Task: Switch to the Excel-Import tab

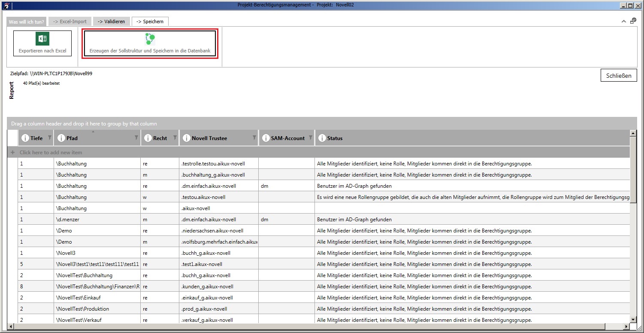Action: click(70, 21)
